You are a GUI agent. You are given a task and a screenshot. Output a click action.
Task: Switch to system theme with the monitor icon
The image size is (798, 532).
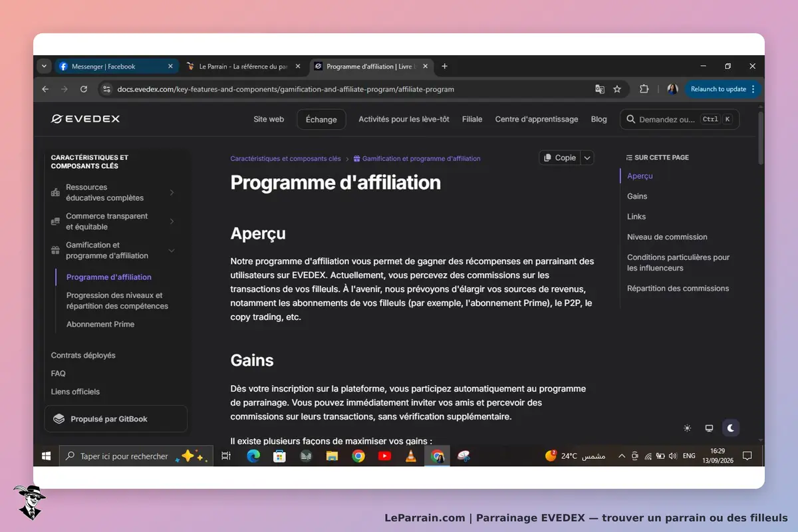point(709,428)
